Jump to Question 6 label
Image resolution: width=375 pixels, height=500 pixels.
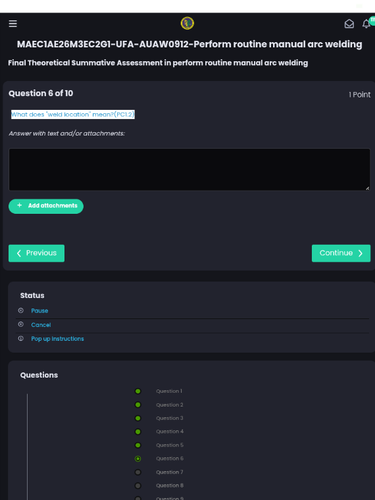[170, 458]
